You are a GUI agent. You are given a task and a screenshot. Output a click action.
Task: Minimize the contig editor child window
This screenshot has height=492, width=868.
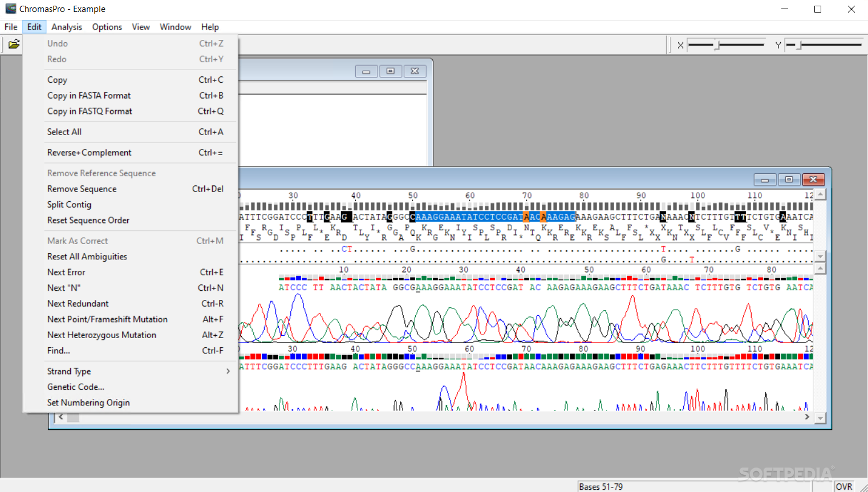click(765, 180)
